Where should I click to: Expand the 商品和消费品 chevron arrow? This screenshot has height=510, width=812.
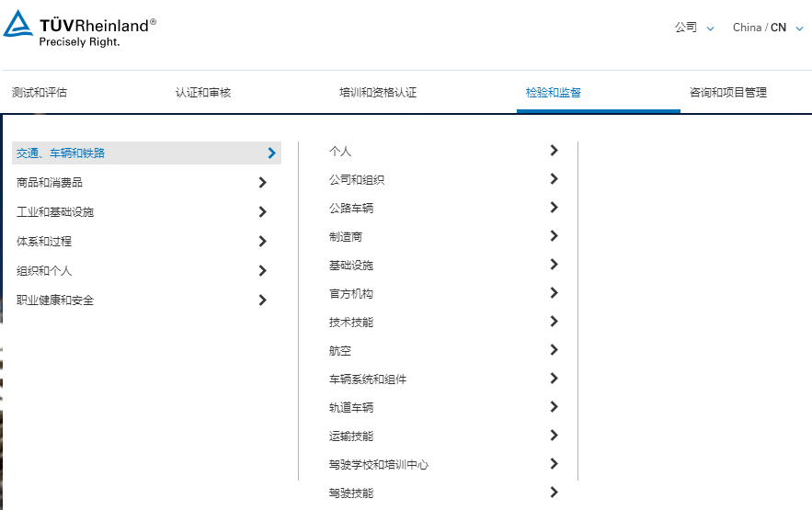[x=263, y=183]
